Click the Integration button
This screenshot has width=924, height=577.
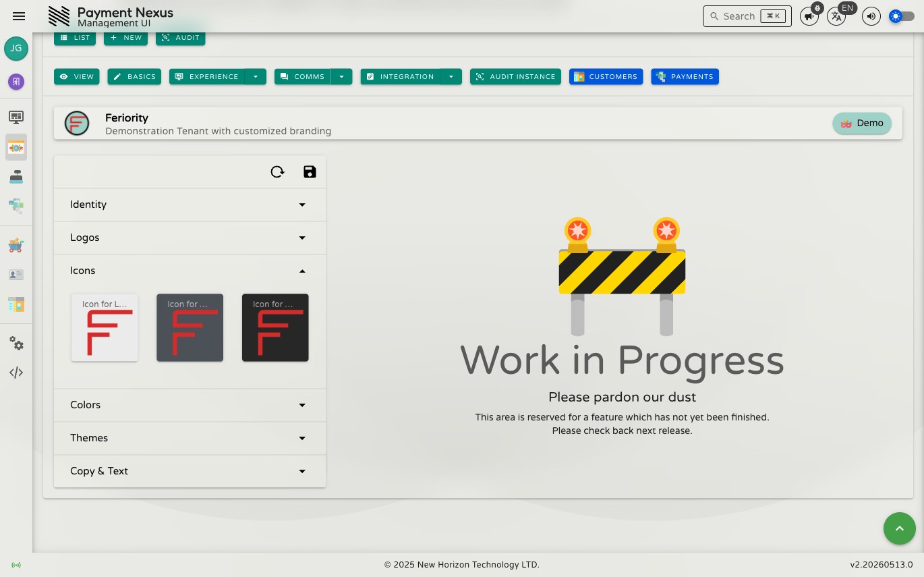click(x=401, y=77)
